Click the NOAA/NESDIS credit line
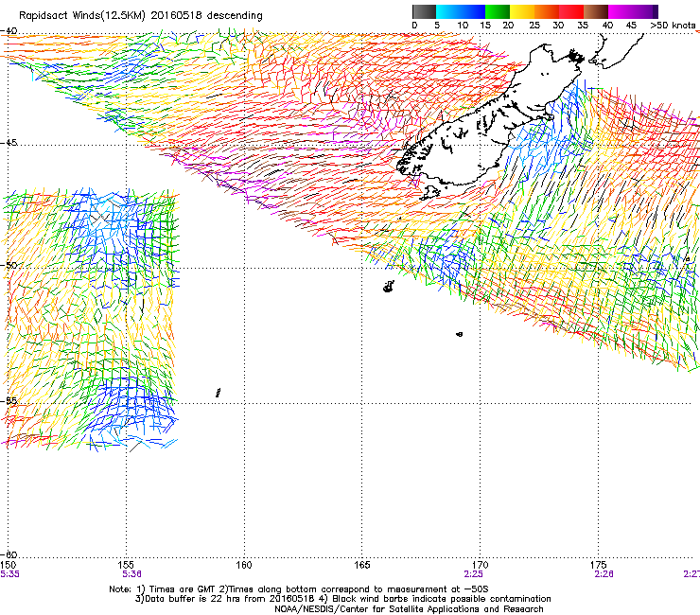 click(409, 609)
